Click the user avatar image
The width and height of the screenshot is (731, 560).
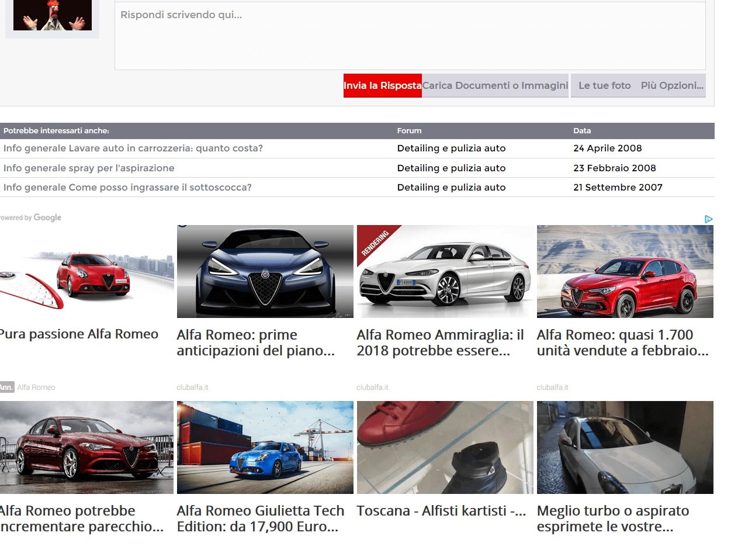click(53, 15)
